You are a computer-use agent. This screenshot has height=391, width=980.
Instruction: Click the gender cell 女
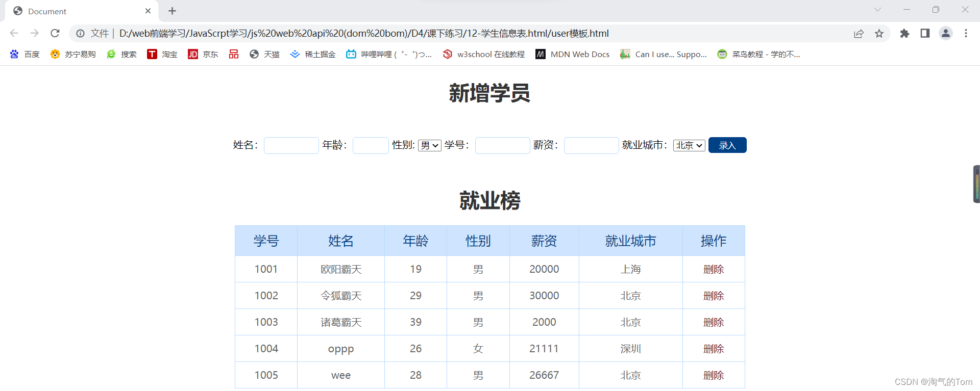click(x=478, y=349)
